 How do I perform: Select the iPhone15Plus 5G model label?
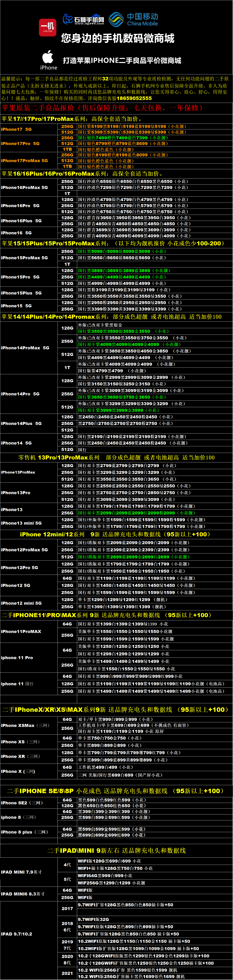pyautogui.click(x=21, y=293)
